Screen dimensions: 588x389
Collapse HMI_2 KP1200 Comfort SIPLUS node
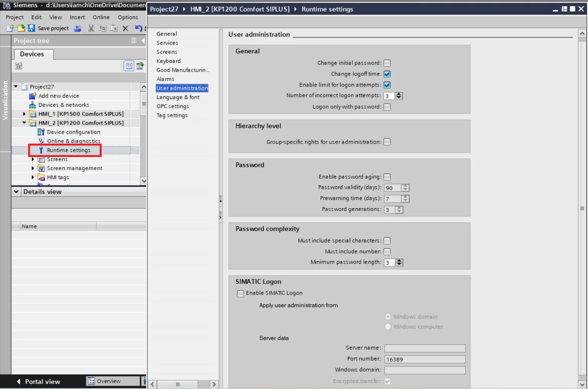click(x=24, y=123)
